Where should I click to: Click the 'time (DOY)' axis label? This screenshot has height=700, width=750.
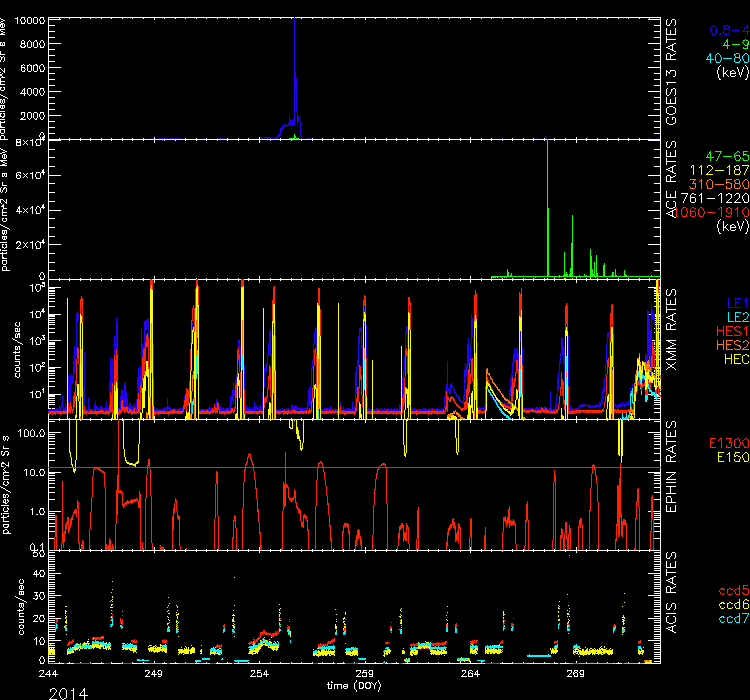(x=363, y=686)
